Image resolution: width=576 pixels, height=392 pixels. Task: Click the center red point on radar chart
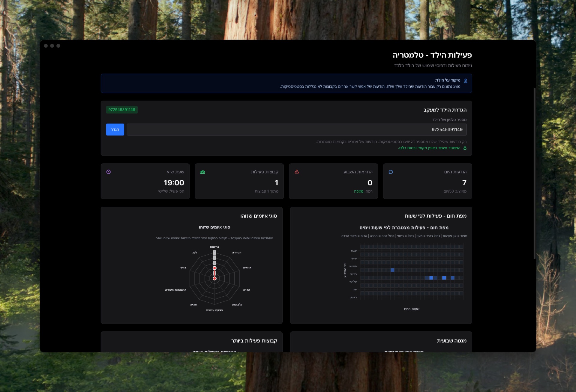[214, 279]
